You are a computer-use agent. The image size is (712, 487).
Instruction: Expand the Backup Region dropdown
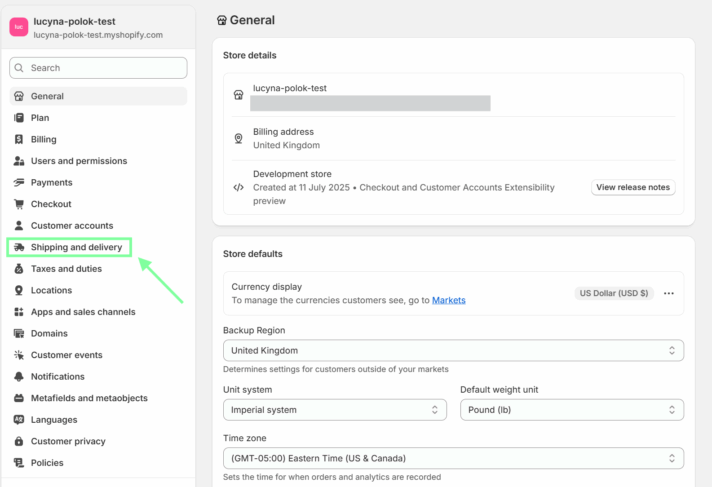click(x=453, y=351)
